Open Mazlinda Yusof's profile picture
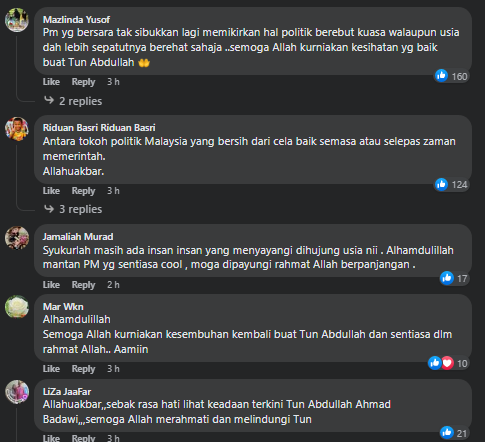 (17, 20)
